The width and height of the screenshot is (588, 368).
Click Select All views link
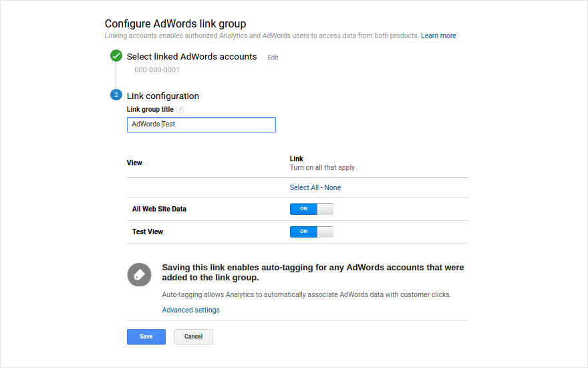304,187
